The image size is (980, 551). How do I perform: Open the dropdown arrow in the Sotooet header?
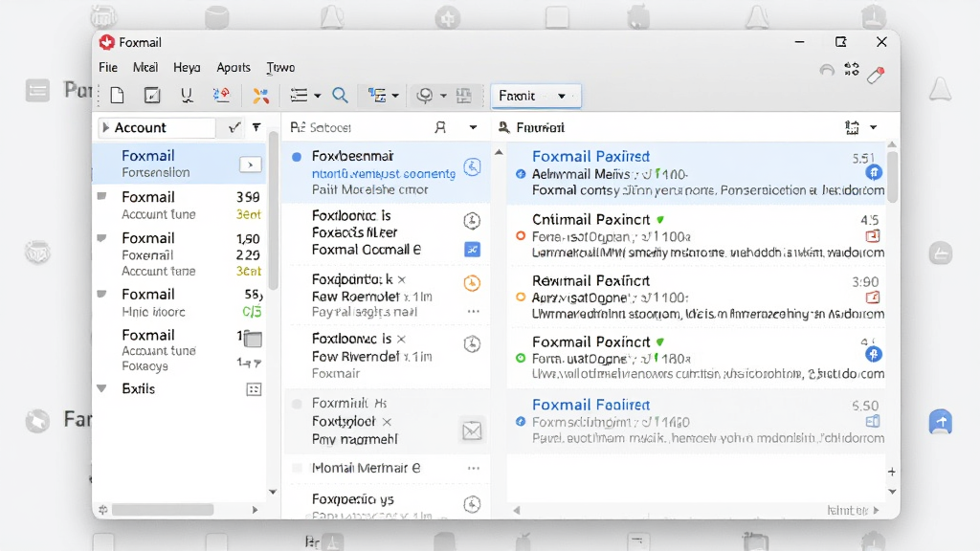(x=473, y=127)
